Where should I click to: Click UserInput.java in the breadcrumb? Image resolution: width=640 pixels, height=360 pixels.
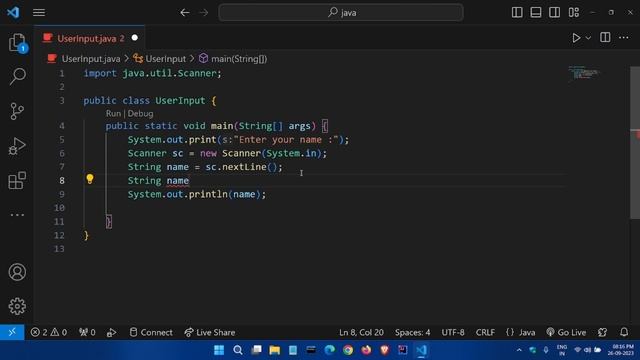click(91, 59)
